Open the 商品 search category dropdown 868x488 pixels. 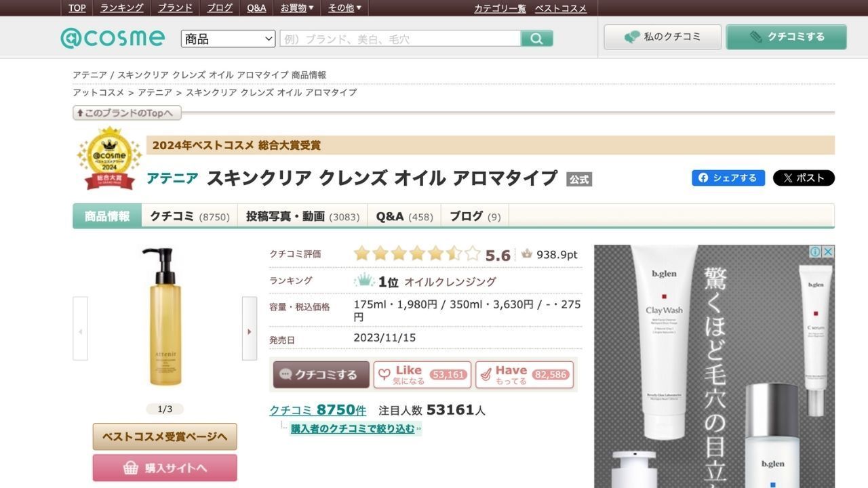[228, 39]
